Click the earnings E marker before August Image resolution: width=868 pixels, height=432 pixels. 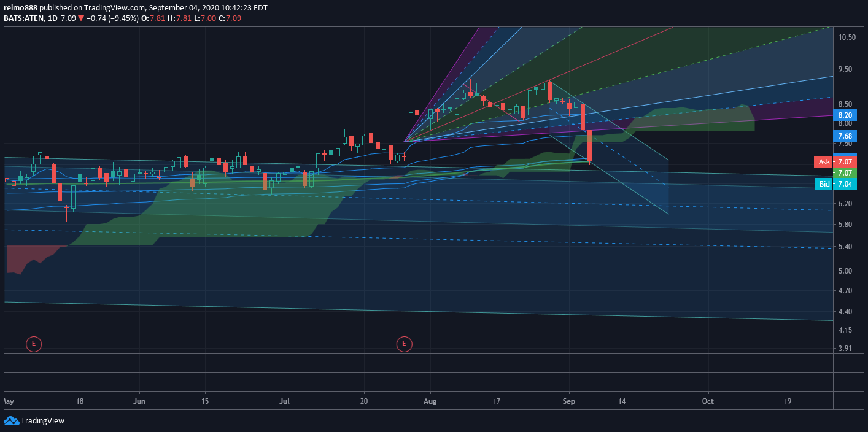404,344
